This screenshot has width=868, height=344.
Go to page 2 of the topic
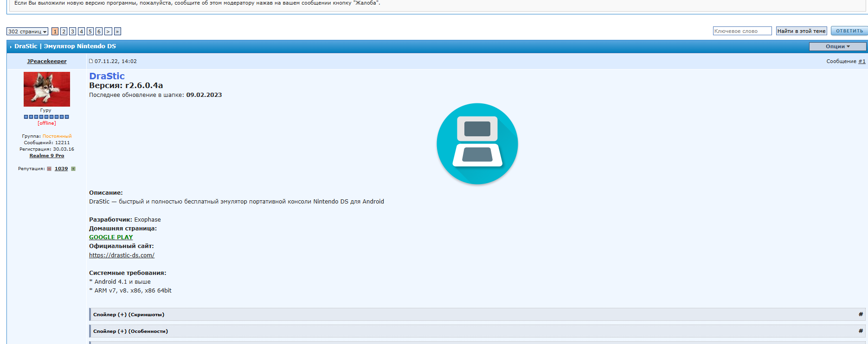(64, 32)
